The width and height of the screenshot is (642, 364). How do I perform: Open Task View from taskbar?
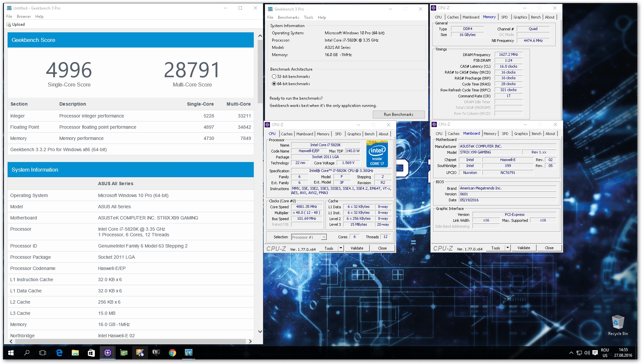43,353
